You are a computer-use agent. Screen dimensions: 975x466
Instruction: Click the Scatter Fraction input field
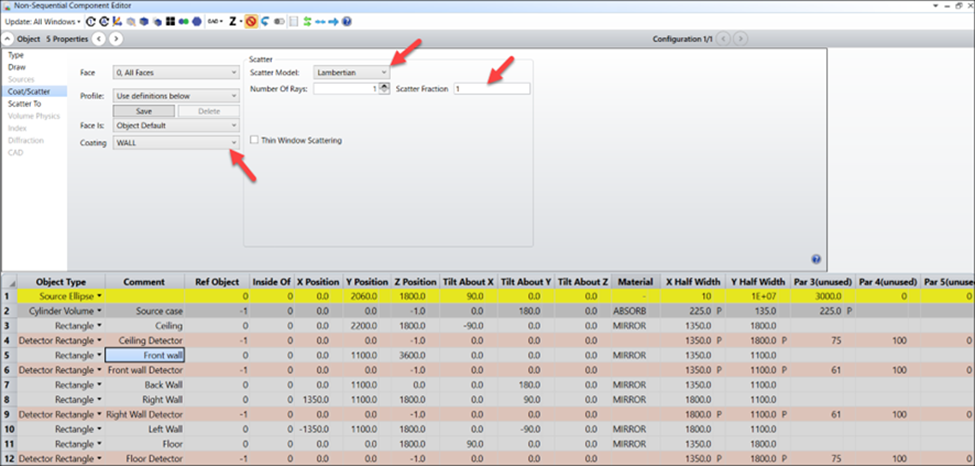(490, 89)
